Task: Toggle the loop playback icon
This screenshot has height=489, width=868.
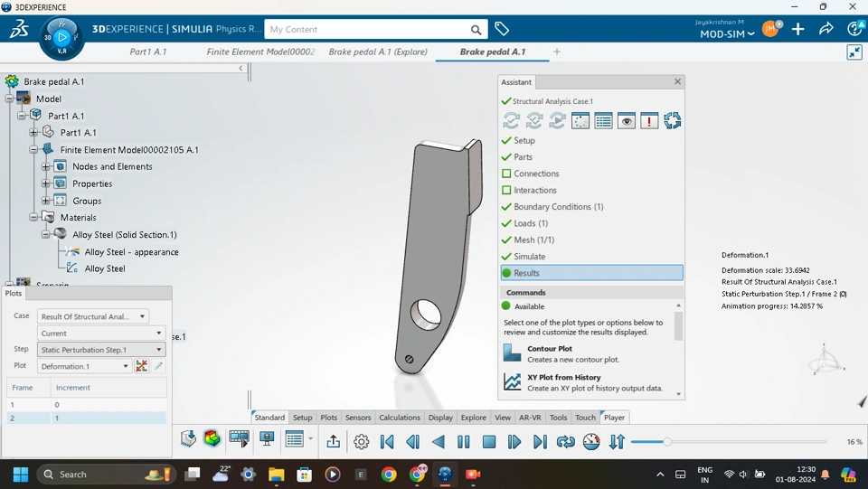Action: (566, 442)
